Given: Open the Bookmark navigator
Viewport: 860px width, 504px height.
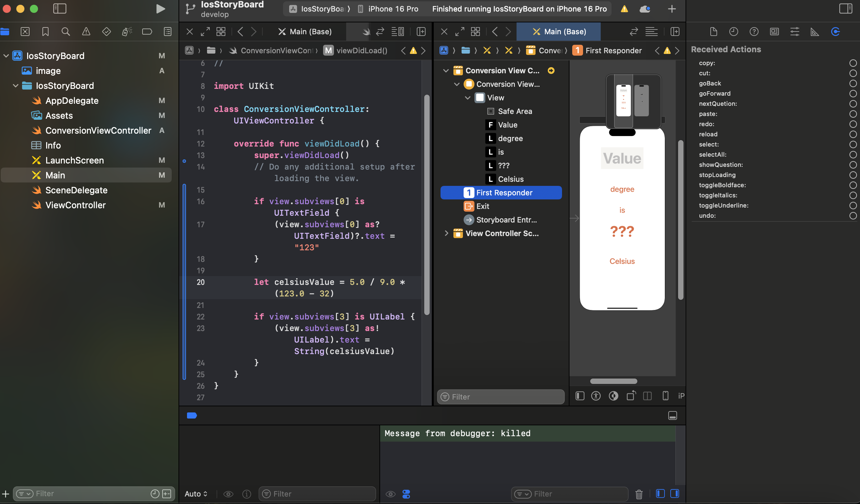Looking at the screenshot, I should coord(45,32).
